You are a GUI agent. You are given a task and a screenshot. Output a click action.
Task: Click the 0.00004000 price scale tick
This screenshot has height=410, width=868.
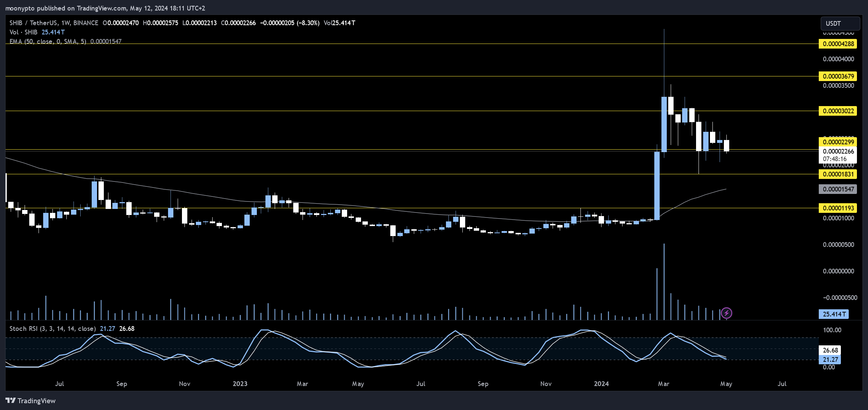point(838,59)
